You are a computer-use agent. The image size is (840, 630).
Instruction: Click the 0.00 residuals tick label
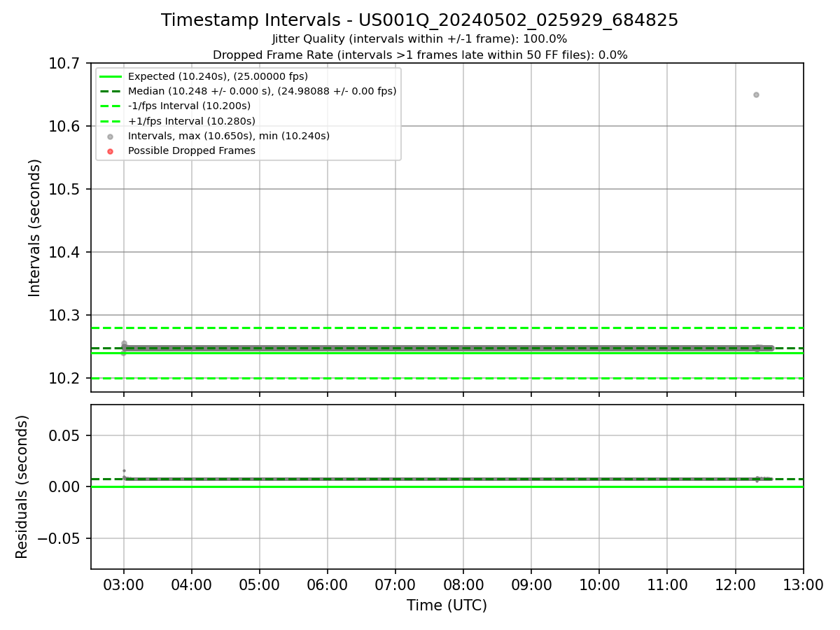pyautogui.click(x=64, y=487)
